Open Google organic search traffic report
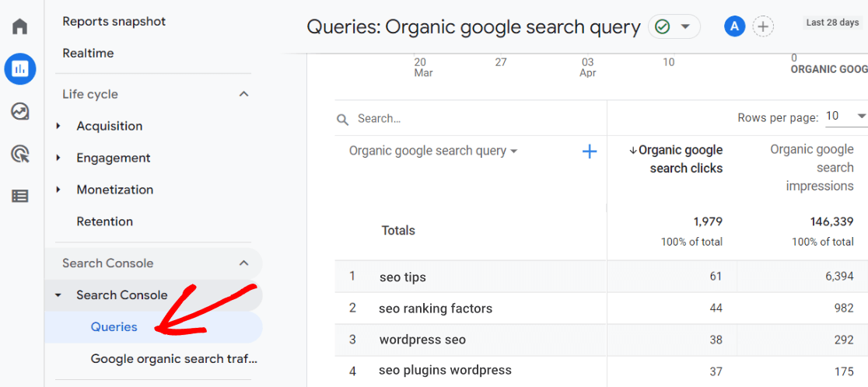The image size is (868, 387). (x=173, y=359)
